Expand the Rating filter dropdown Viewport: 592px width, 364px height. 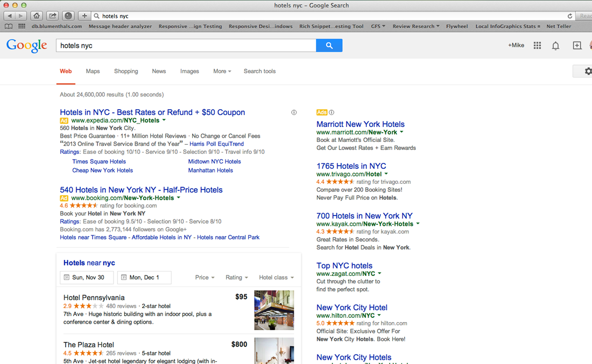pos(237,277)
